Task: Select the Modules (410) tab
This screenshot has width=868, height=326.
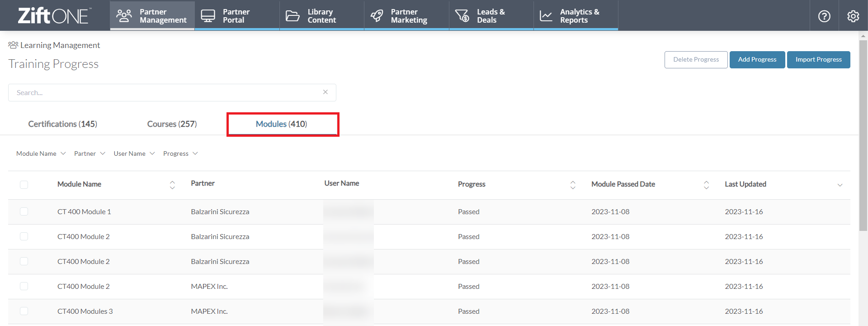Action: pyautogui.click(x=282, y=124)
